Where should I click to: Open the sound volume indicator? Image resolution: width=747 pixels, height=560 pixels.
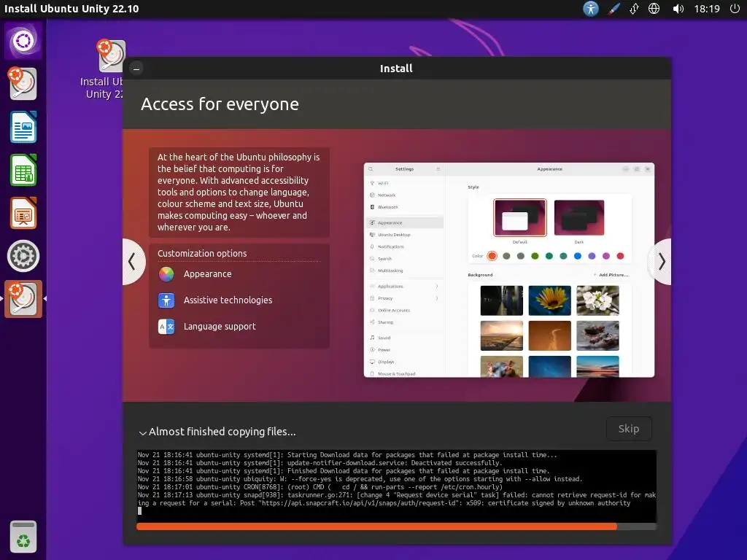pyautogui.click(x=678, y=9)
